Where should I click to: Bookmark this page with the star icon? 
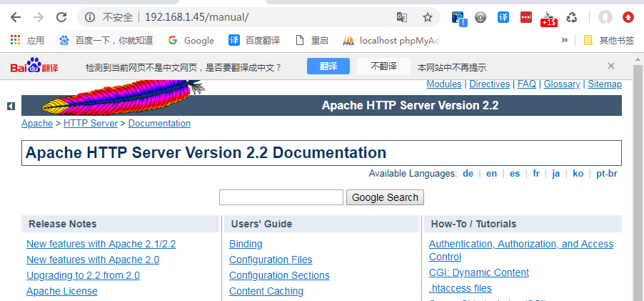(x=428, y=17)
